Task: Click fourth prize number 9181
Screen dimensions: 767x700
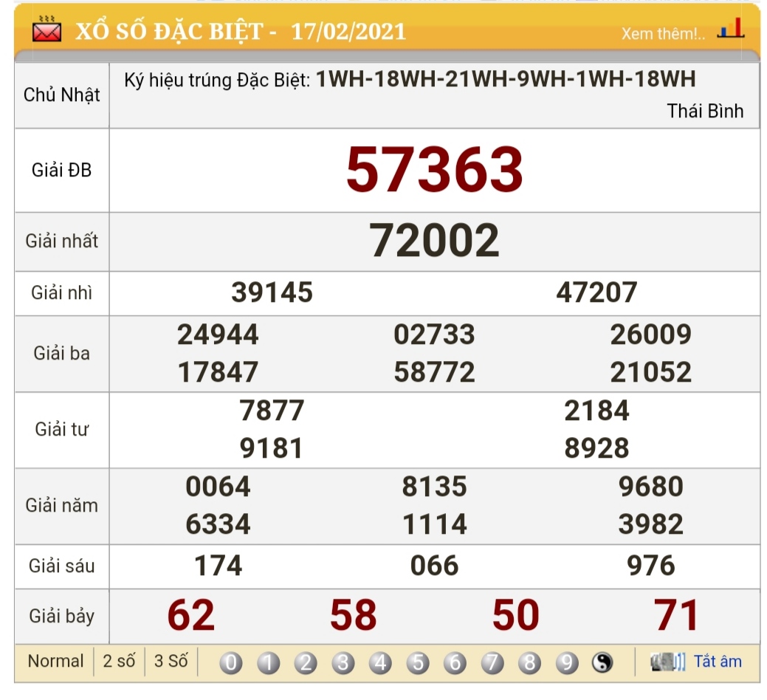Action: tap(272, 448)
